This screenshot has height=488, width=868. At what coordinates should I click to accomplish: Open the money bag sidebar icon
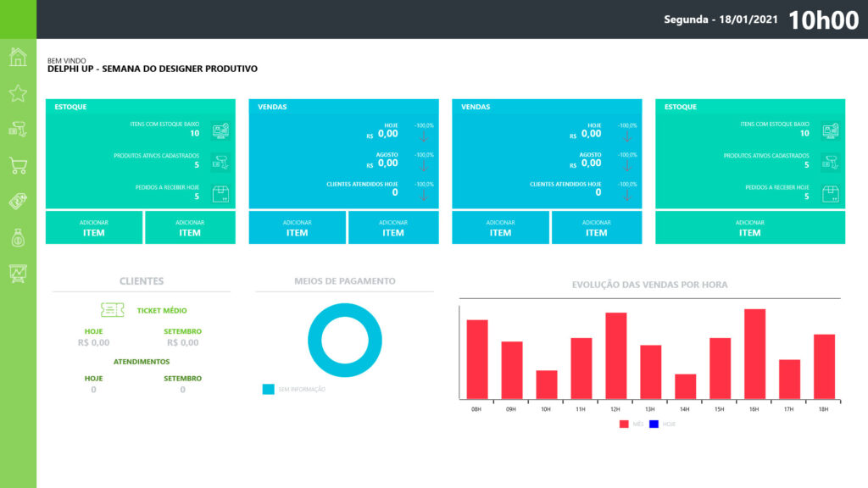pos(17,236)
